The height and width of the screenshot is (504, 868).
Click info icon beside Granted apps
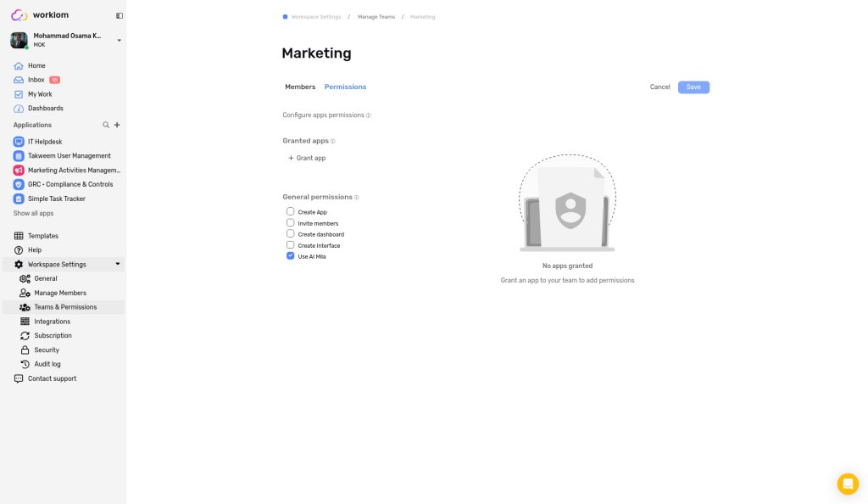332,141
